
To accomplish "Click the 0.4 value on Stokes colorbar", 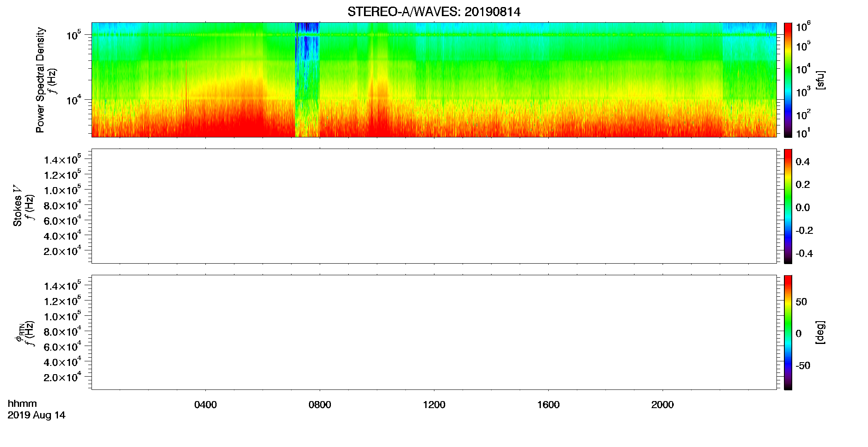I will [x=803, y=162].
